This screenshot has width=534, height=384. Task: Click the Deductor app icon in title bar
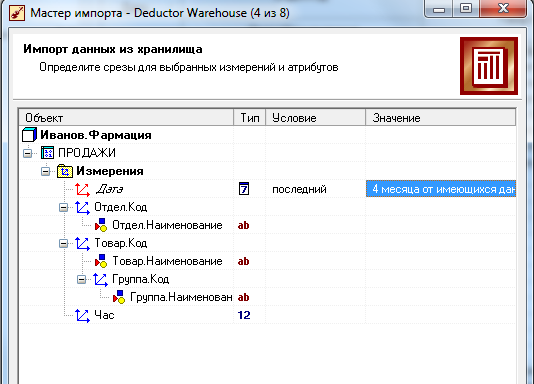pyautogui.click(x=17, y=13)
